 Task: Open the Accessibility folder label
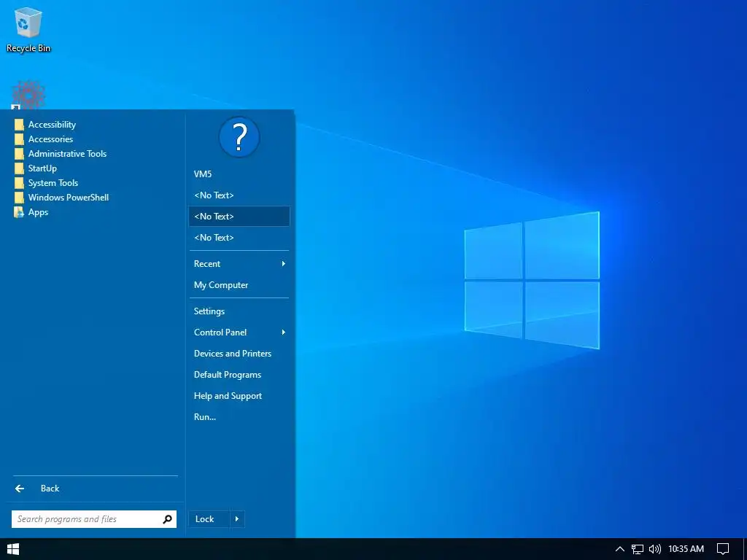(x=52, y=125)
